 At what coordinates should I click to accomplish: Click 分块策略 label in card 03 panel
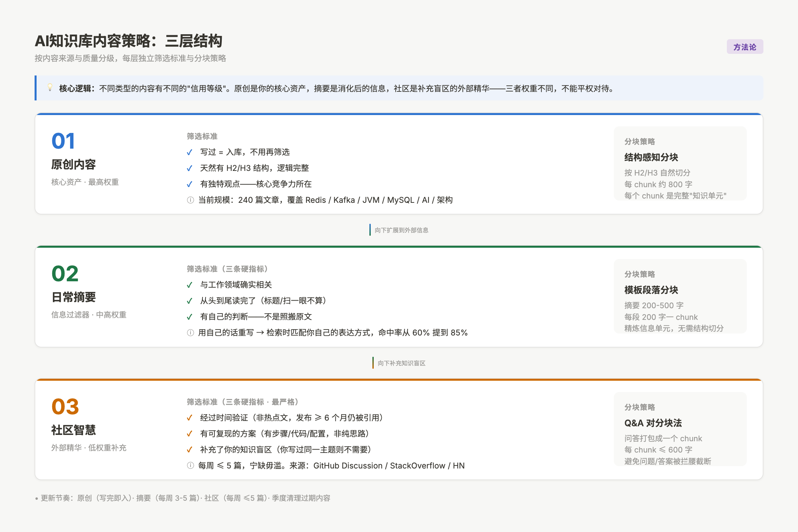click(639, 407)
